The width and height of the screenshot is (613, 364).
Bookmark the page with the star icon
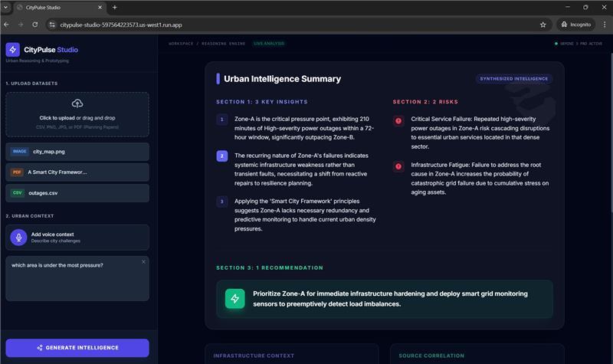coord(543,25)
